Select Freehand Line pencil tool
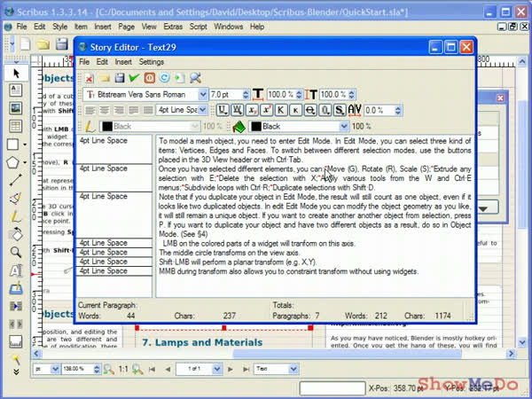Screen dimensions: 532x399 16,216
